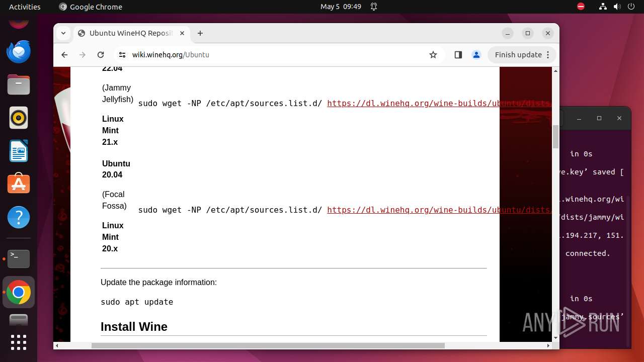Open the network status icon
Image resolution: width=644 pixels, height=362 pixels.
coord(603,7)
